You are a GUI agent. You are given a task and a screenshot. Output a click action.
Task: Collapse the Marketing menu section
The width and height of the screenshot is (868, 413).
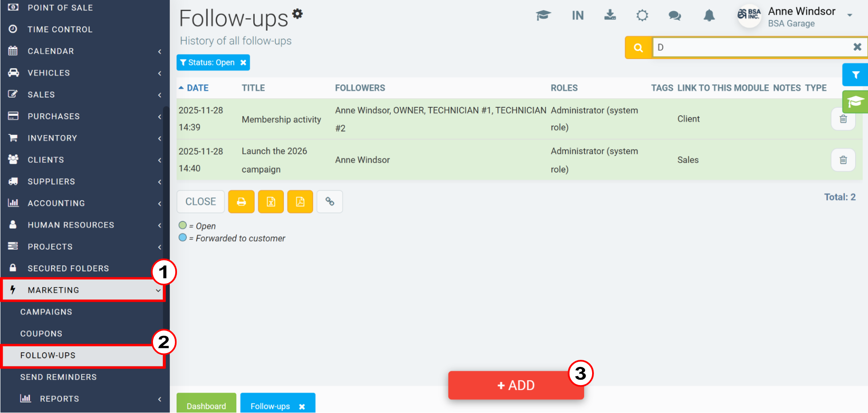click(x=84, y=290)
